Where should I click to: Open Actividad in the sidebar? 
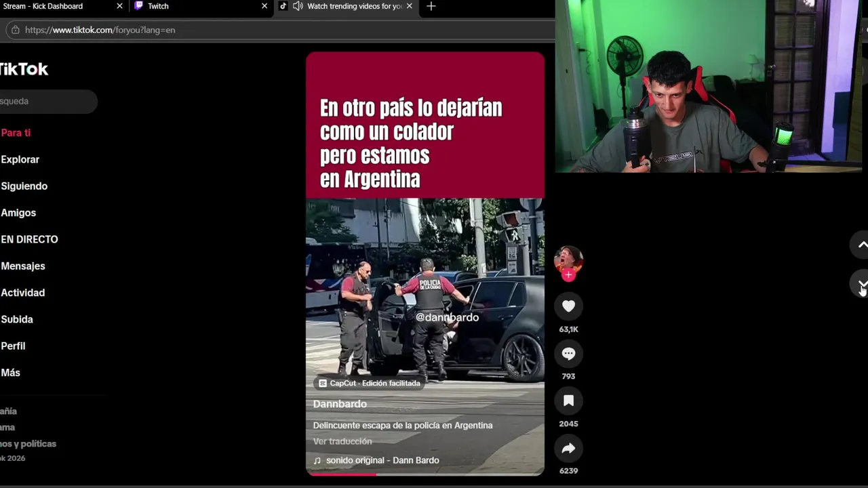(x=23, y=293)
